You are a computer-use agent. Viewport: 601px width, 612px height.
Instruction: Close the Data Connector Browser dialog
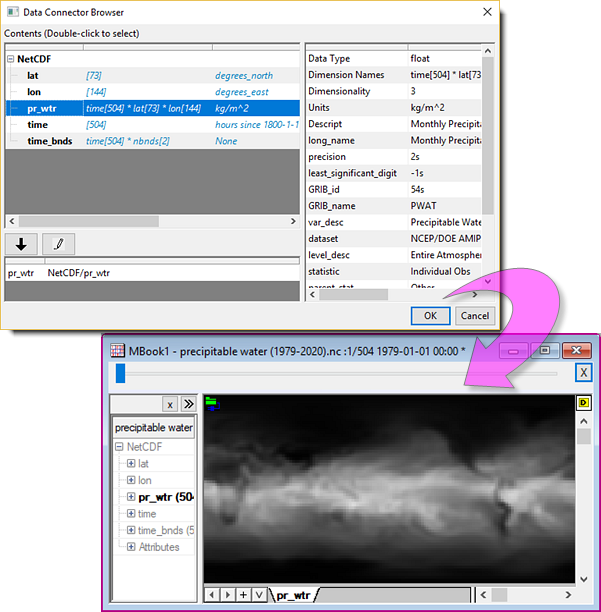tap(487, 12)
